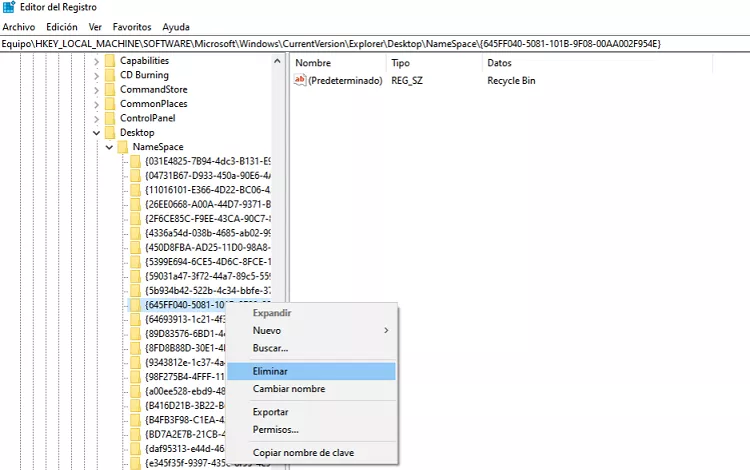The image size is (750, 470).
Task: Click the CommandStore folder icon
Action: tap(110, 89)
